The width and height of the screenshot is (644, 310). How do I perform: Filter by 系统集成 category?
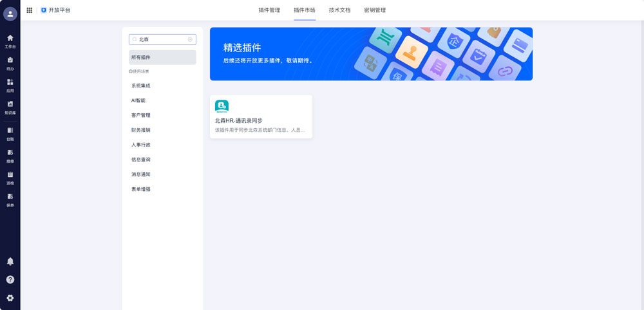click(141, 86)
